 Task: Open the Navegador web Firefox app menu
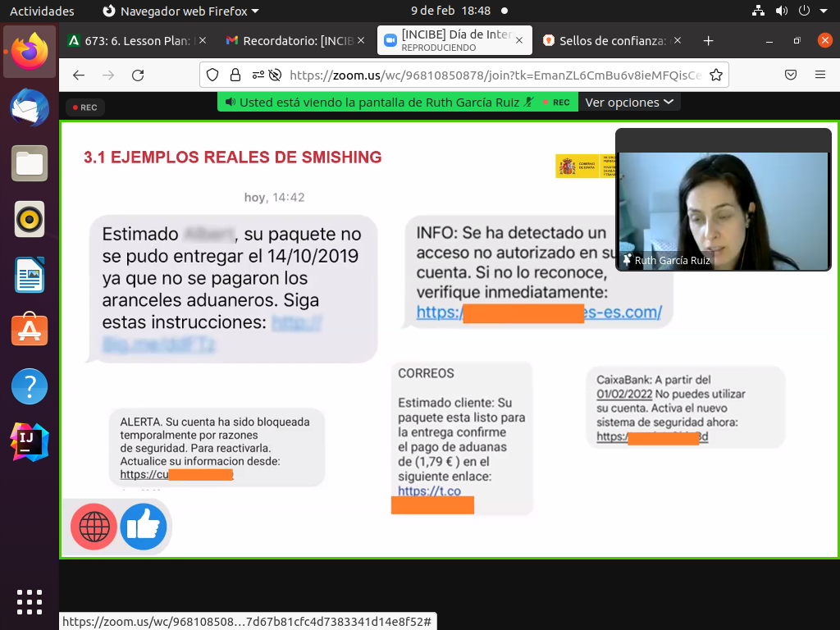click(180, 11)
